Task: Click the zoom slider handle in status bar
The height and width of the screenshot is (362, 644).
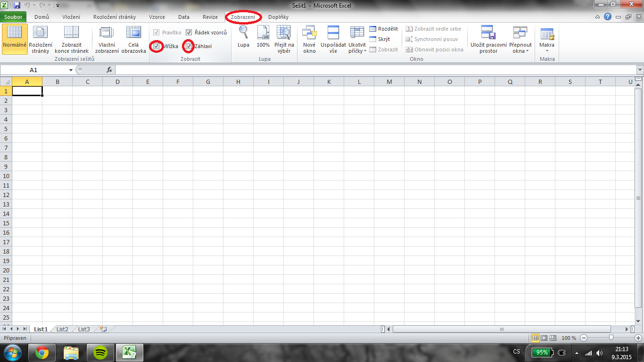Action: [611, 337]
